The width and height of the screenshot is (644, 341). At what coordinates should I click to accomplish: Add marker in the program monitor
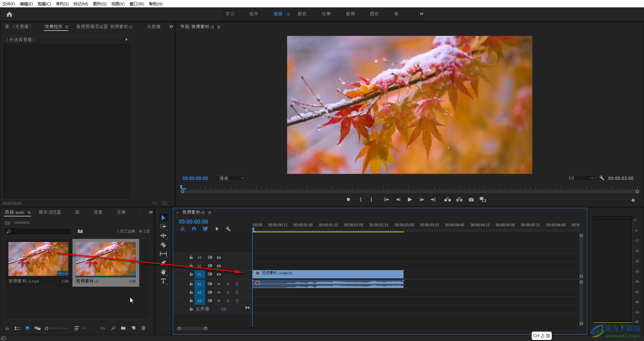(348, 200)
